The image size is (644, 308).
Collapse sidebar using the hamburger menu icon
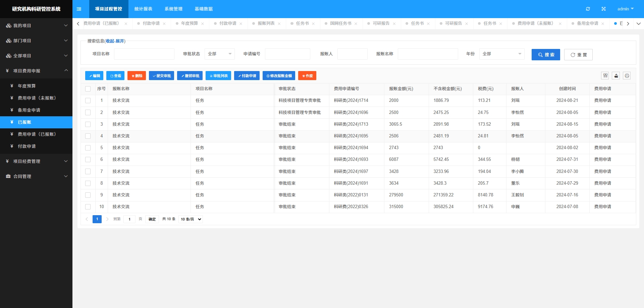coord(79,9)
